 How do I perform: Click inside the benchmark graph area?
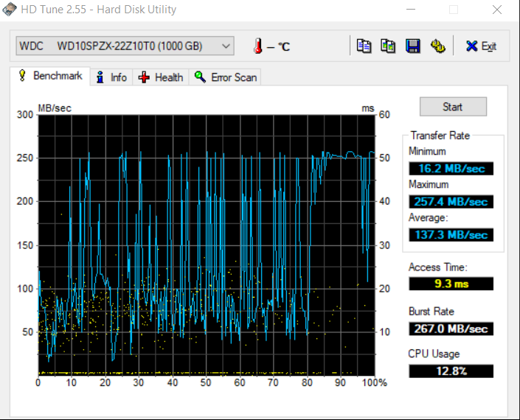coord(207,243)
